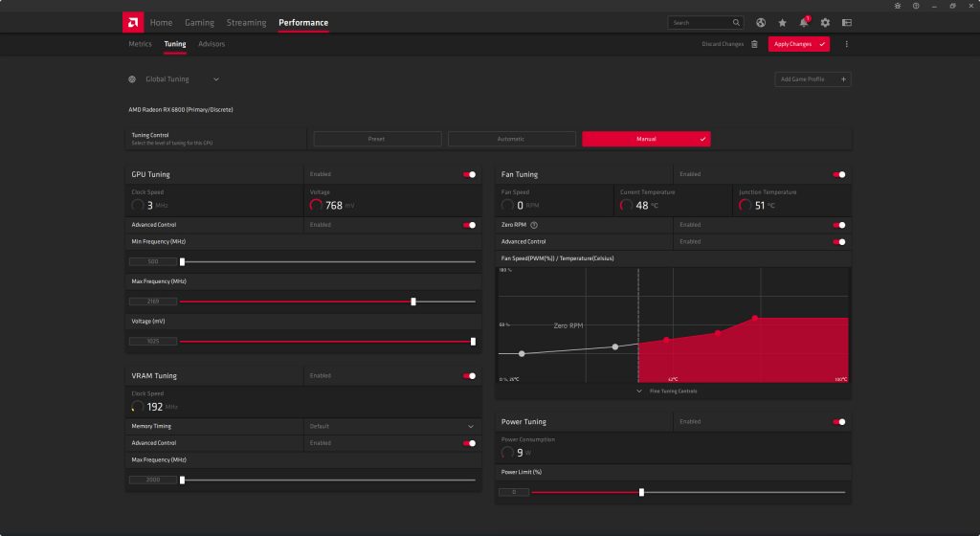Open the web browser globe icon

pyautogui.click(x=761, y=22)
